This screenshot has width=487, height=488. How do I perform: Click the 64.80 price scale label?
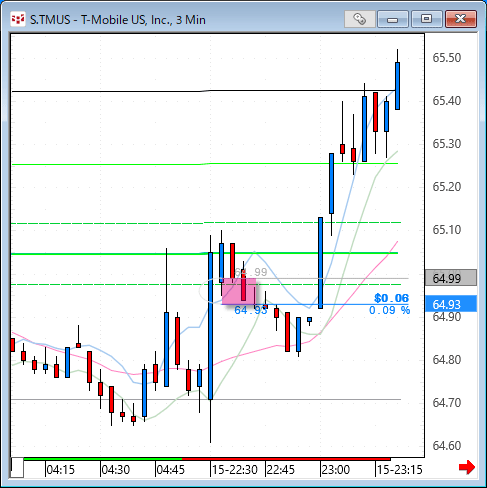tap(447, 360)
